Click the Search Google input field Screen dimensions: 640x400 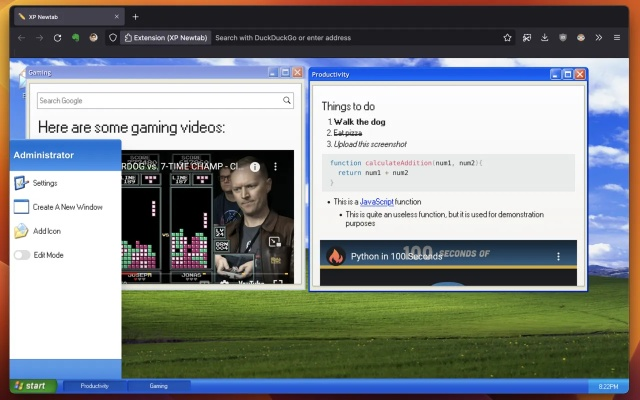coord(158,101)
